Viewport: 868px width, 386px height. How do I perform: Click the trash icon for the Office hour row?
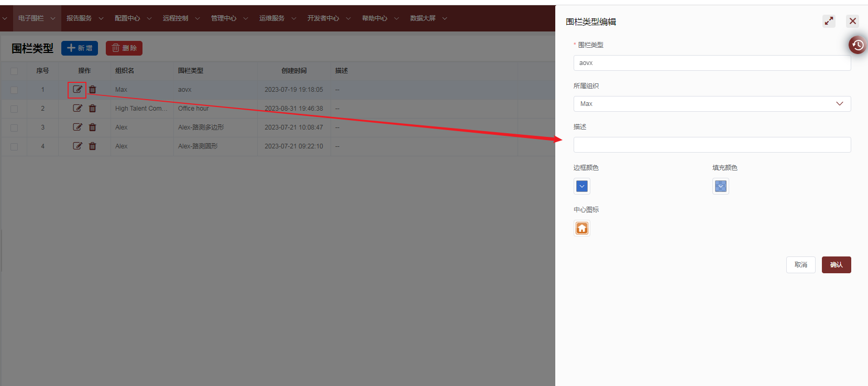coord(93,109)
